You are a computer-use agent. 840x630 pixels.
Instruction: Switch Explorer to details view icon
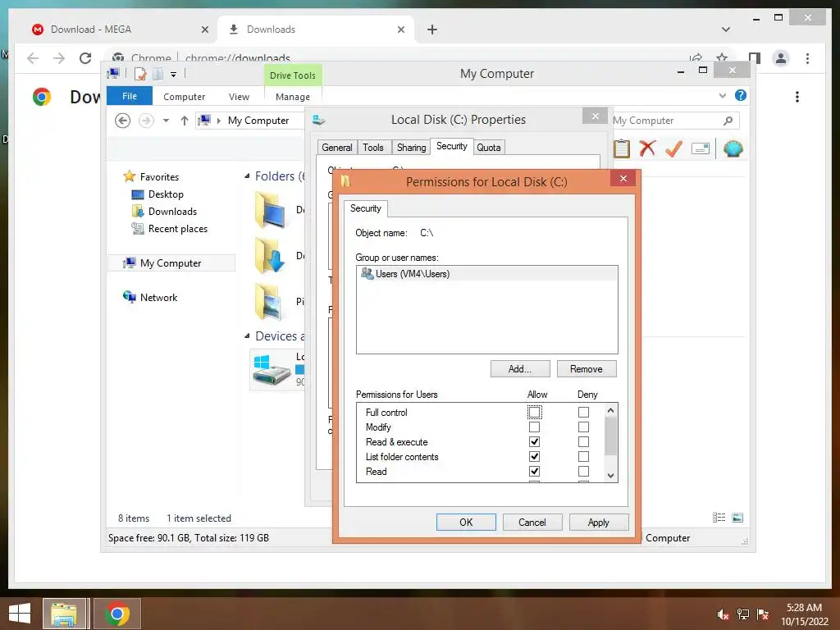coord(719,518)
